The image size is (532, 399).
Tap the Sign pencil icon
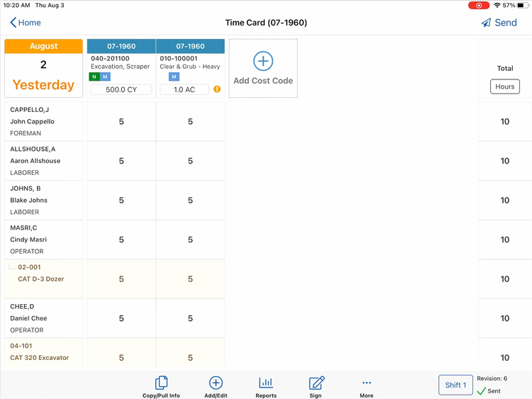coord(316,383)
